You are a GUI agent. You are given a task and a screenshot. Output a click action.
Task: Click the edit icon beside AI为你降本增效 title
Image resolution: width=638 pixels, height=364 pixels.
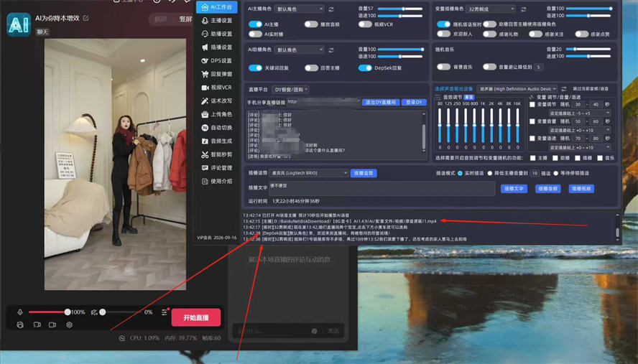tap(85, 18)
